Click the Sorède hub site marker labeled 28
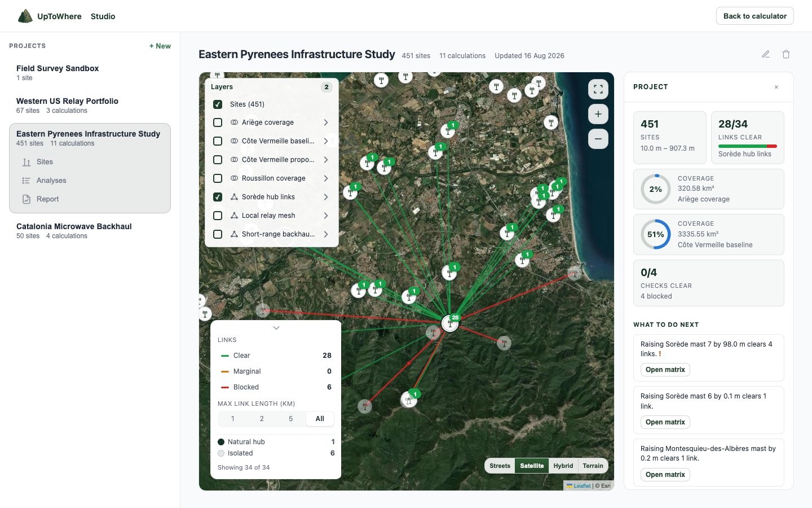 point(450,323)
